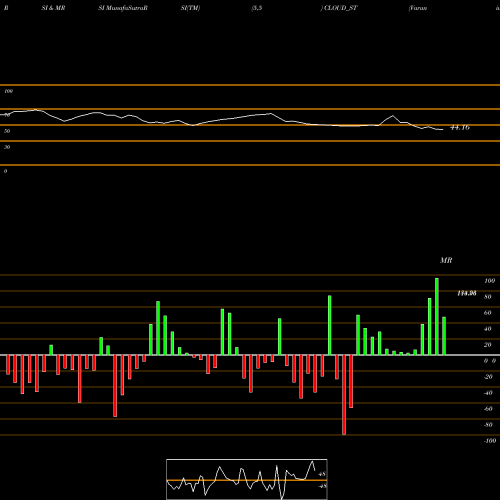Click the 40 label on MR axis
Image resolution: width=500 pixels, height=500 pixels.
488,329
